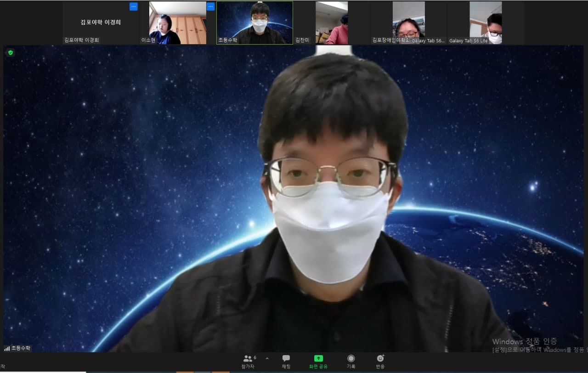588x373 pixels.
Task: Select the highlighted 초등수학 speaker thumbnail
Action: (254, 23)
